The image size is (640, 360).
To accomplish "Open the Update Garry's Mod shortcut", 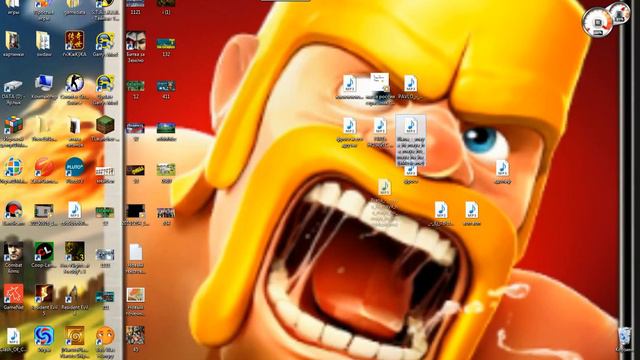I will (105, 84).
